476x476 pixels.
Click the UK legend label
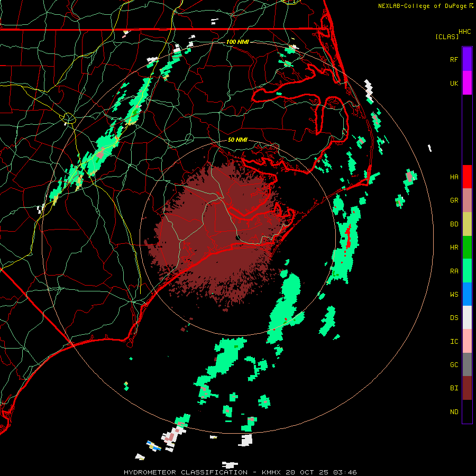(x=454, y=83)
